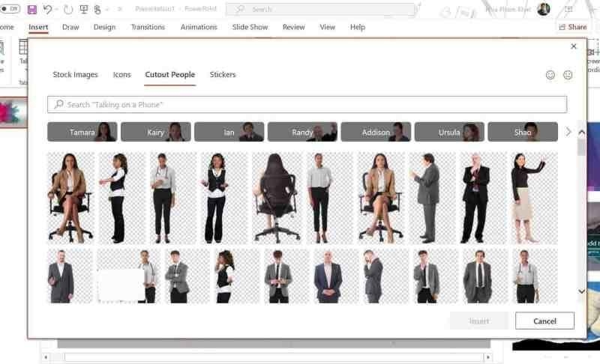Select woman in white shirt hand on hip
The image size is (600, 364).
tap(329, 198)
